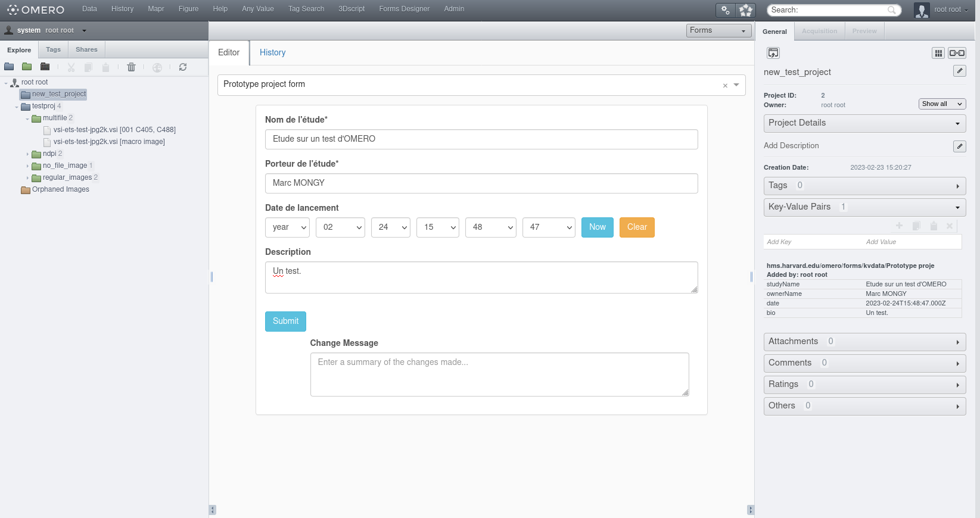Click the Nom de l'étude field

pos(481,139)
